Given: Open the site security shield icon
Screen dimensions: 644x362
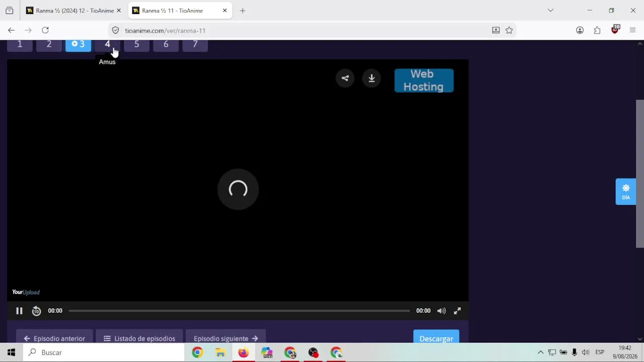Looking at the screenshot, I should (115, 30).
